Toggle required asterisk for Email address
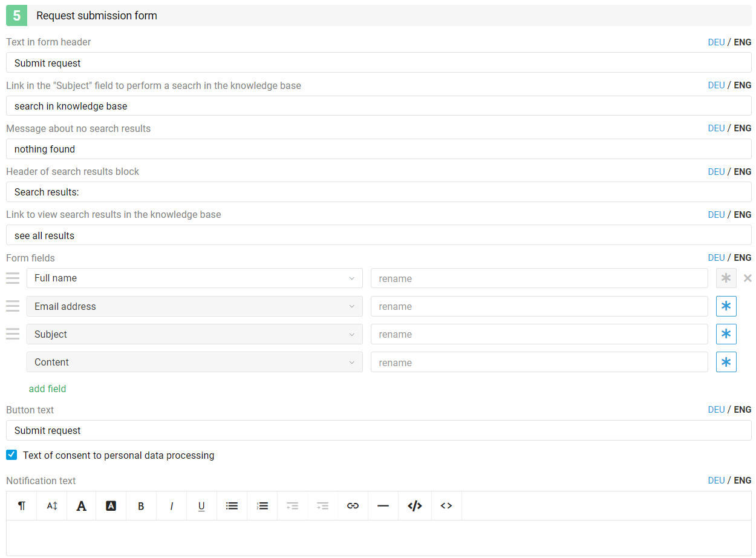Image resolution: width=756 pixels, height=558 pixels. 726,306
